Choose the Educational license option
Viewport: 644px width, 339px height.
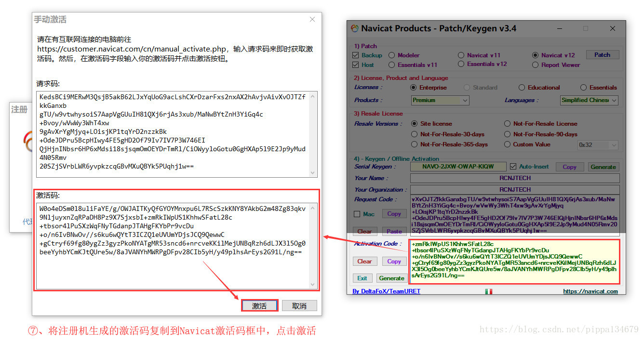(x=522, y=88)
